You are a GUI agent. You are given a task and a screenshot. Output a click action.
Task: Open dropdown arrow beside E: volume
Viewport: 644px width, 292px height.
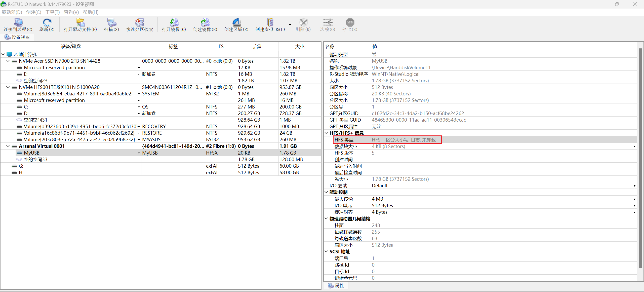coord(139,74)
